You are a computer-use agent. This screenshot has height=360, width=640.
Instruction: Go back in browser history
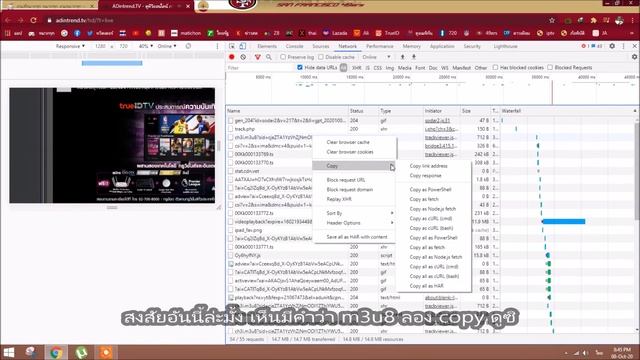(x=8, y=20)
